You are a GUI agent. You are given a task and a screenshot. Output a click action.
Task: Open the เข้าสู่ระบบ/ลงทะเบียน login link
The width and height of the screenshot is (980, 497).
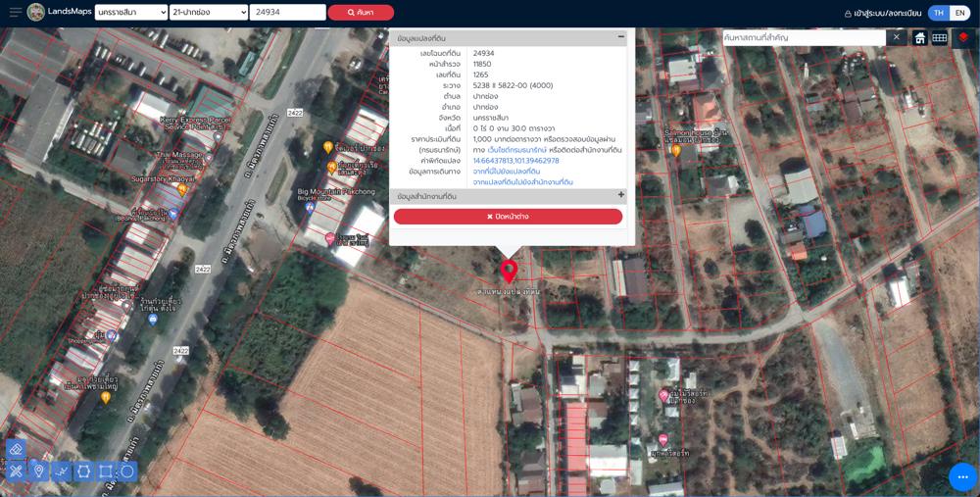pos(883,13)
